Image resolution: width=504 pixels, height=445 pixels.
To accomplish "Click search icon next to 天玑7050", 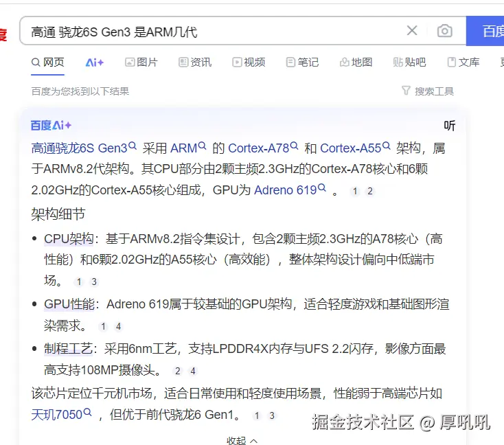I will point(87,412).
